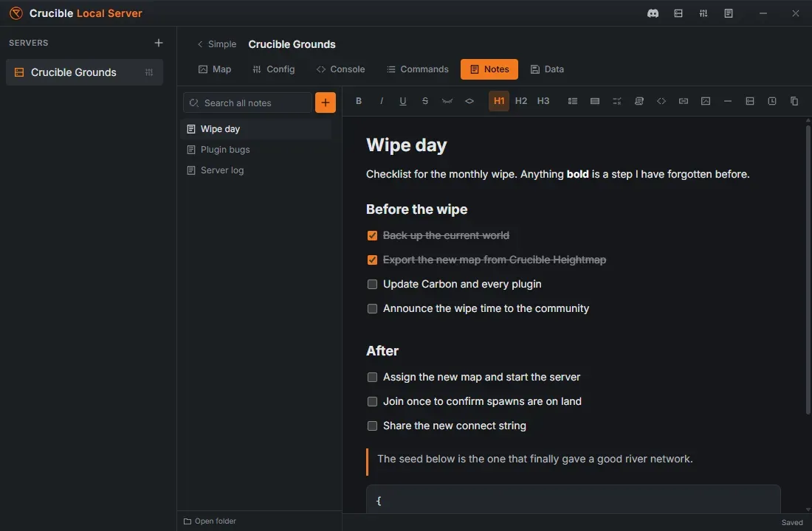Open the Discord link icon
This screenshot has width=812, height=531.
653,13
